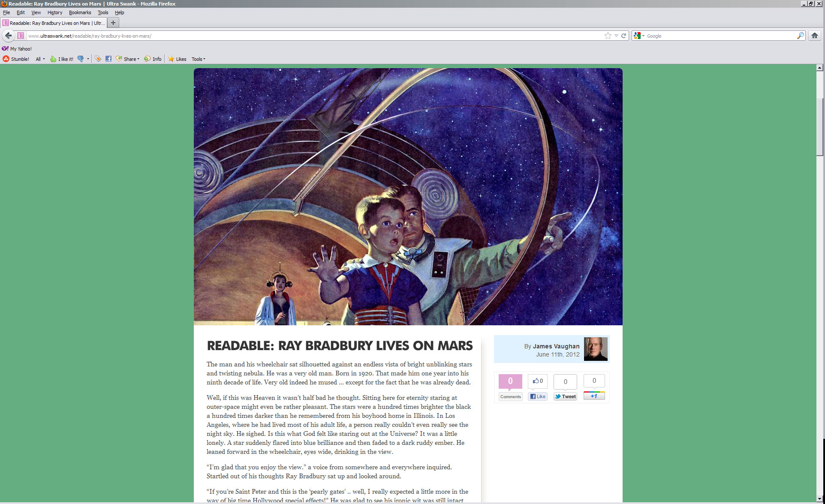Go to the Firefox home page icon

[x=814, y=36]
